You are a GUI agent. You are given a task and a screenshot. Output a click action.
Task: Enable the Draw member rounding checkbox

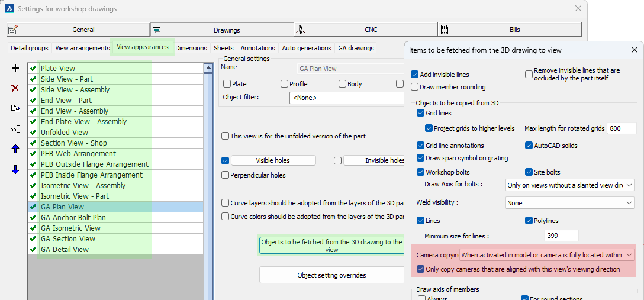pyautogui.click(x=415, y=87)
